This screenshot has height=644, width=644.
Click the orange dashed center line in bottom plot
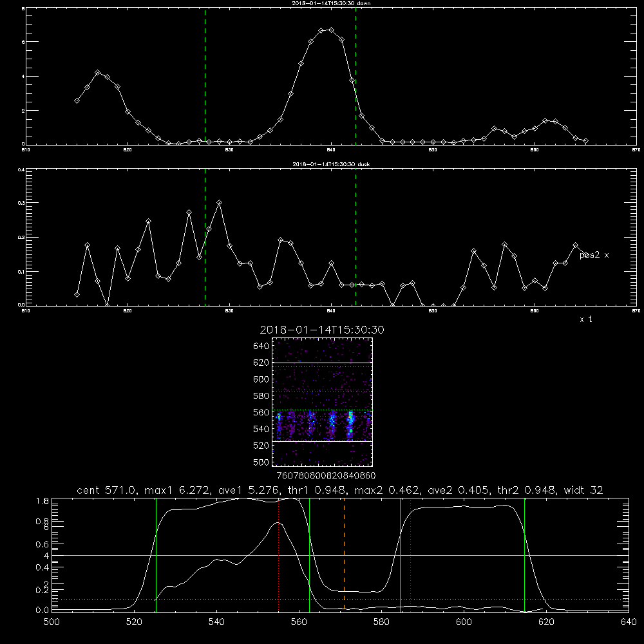[344, 554]
